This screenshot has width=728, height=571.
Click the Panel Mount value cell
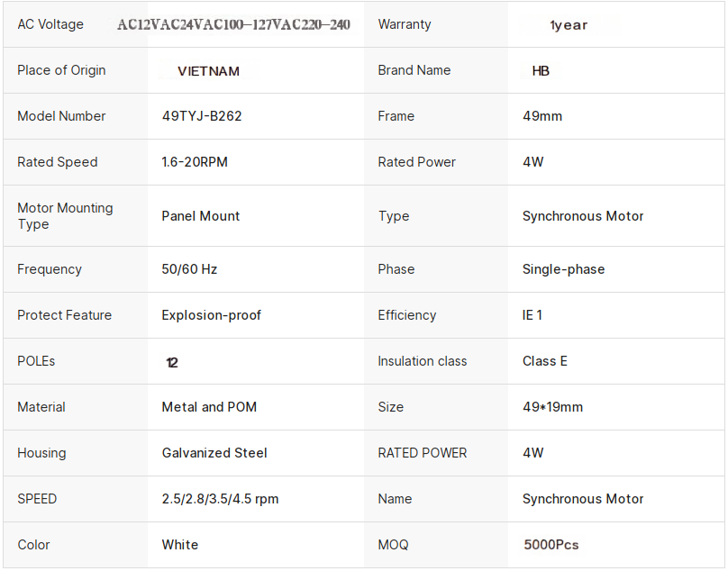point(201,216)
